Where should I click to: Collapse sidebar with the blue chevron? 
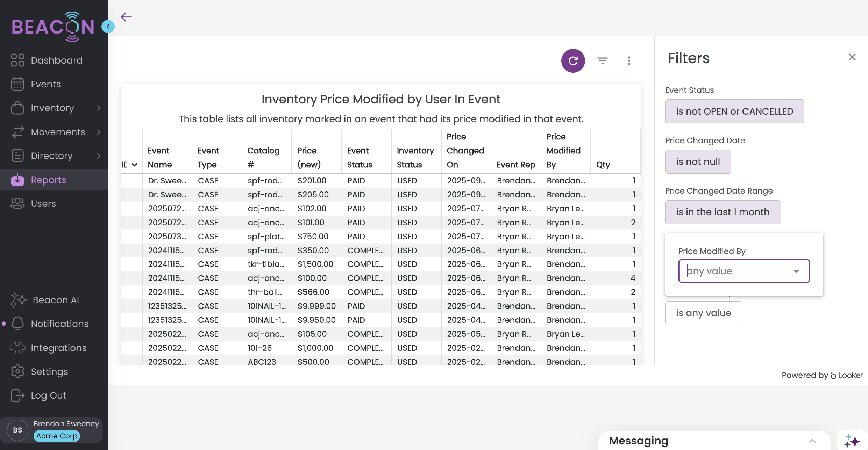[108, 27]
